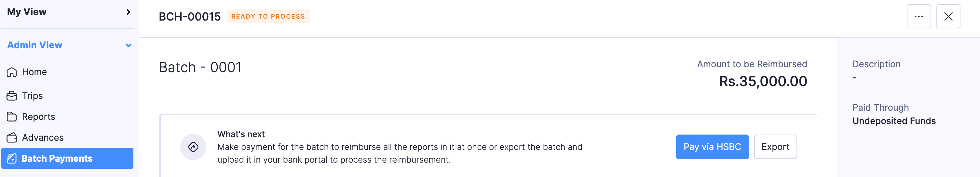
Task: Collapse the Admin View dropdown arrow
Action: tap(128, 45)
